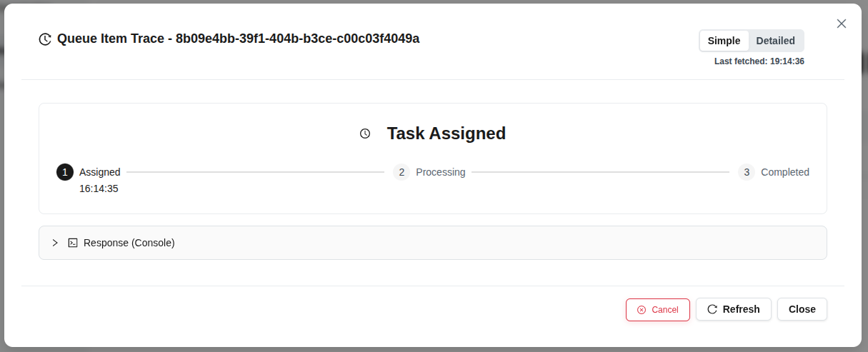Switch to Simple view
The image size is (868, 352).
point(724,41)
